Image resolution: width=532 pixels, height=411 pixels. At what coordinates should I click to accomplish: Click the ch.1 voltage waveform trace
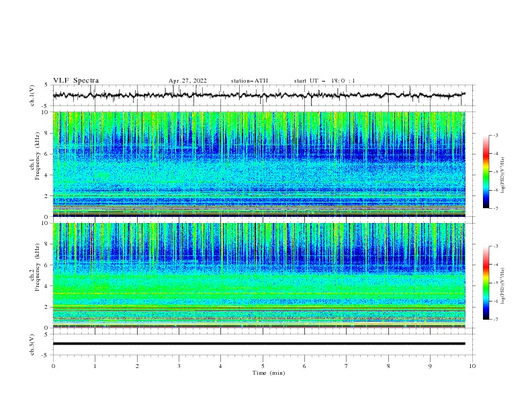[x=259, y=95]
